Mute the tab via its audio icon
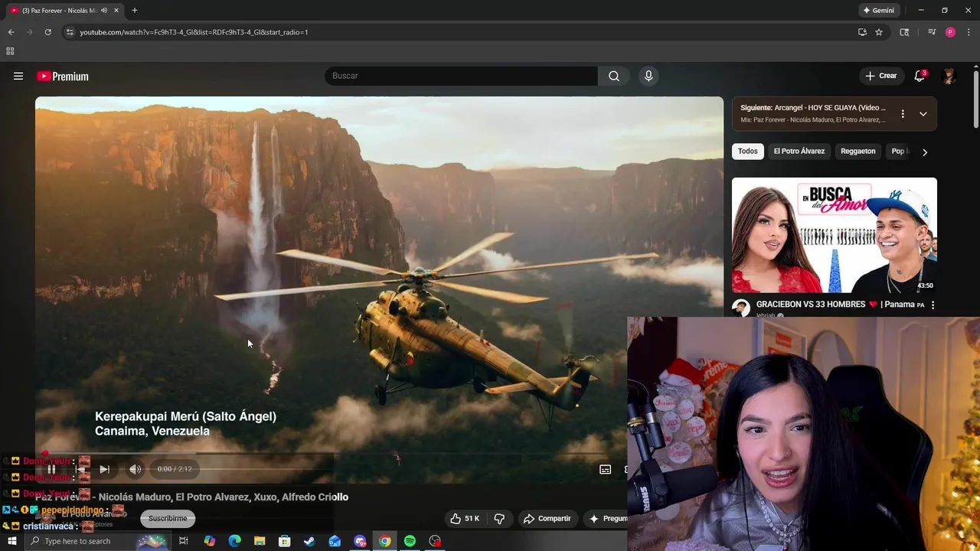The image size is (980, 551). point(104,10)
